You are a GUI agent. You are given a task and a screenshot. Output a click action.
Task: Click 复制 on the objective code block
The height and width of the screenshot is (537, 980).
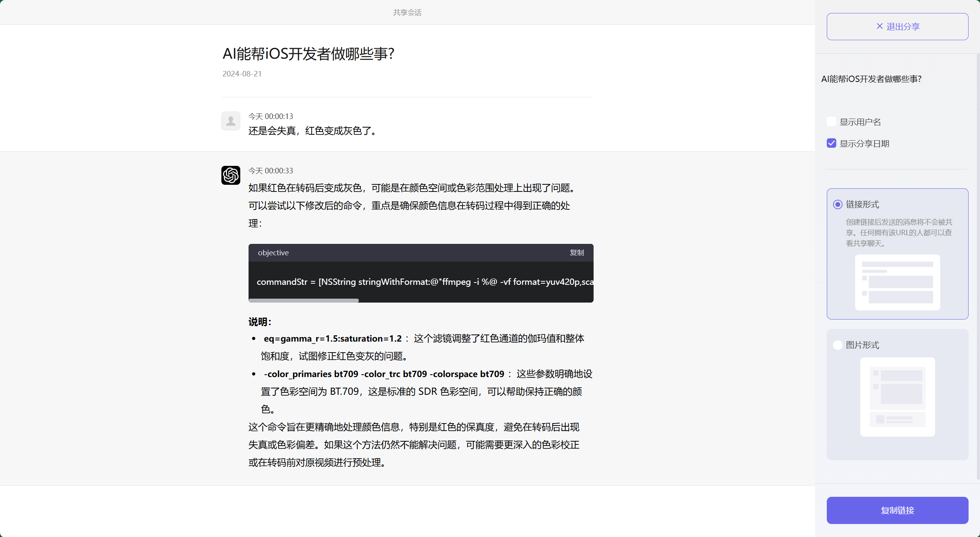576,253
